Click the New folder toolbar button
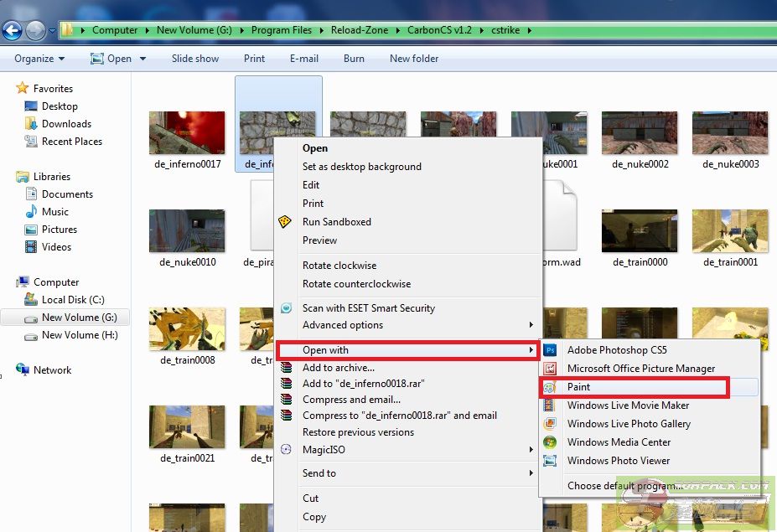The image size is (777, 532). click(414, 59)
